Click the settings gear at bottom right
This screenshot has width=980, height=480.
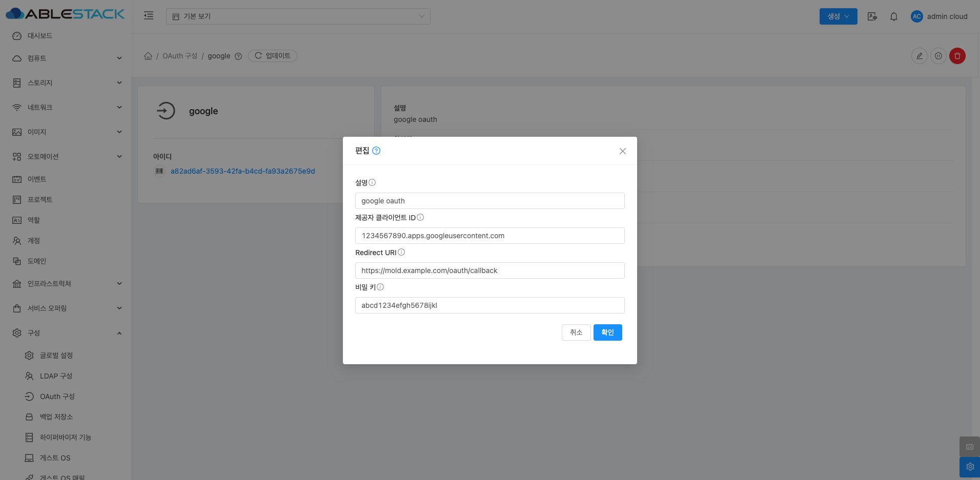coord(969,467)
